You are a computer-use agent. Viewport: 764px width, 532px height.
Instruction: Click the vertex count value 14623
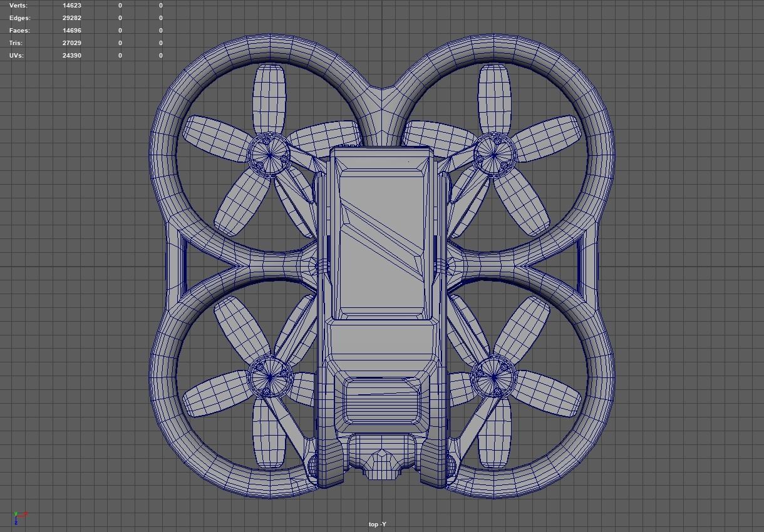[72, 5]
